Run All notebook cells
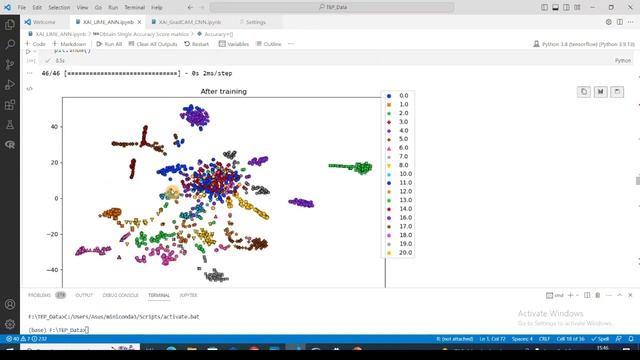Image resolution: width=640 pixels, height=360 pixels. click(x=109, y=44)
